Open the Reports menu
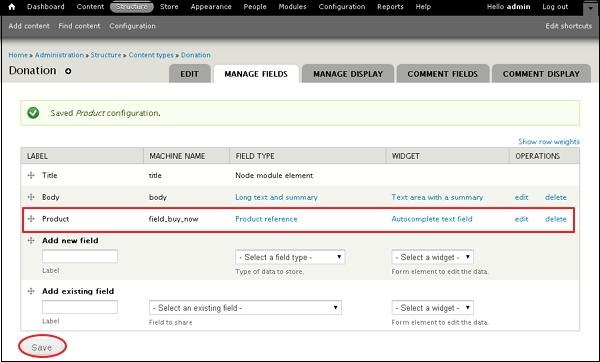The image size is (600, 362). [390, 7]
